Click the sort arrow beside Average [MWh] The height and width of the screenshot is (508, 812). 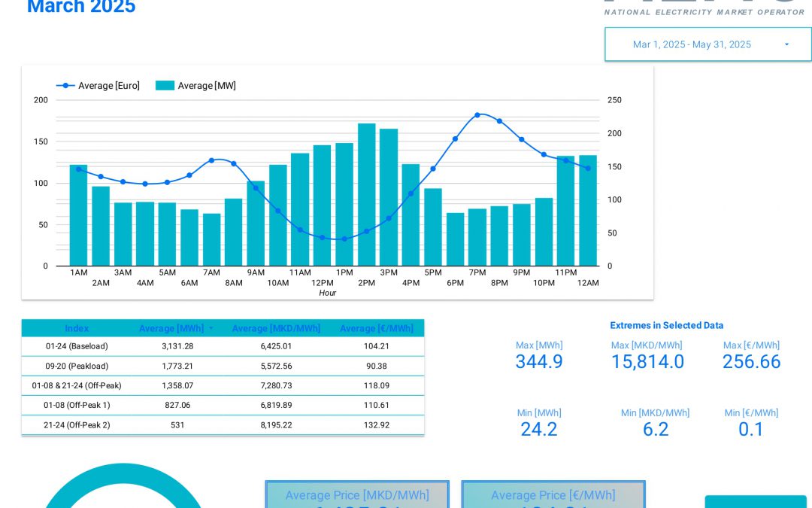[x=211, y=328]
